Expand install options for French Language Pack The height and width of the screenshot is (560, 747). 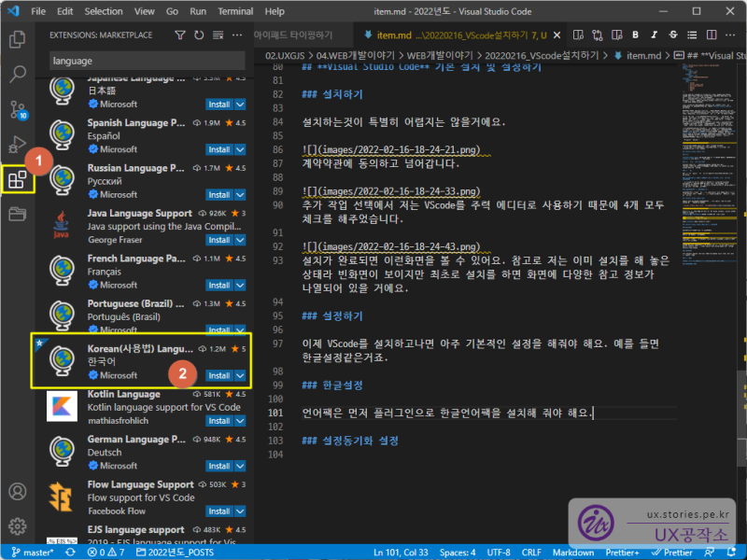tap(240, 286)
